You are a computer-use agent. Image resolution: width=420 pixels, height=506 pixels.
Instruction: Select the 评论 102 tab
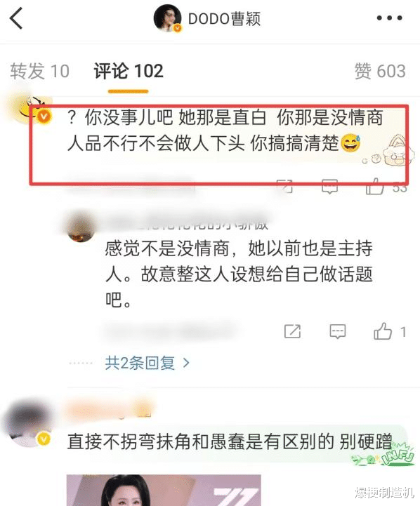129,71
